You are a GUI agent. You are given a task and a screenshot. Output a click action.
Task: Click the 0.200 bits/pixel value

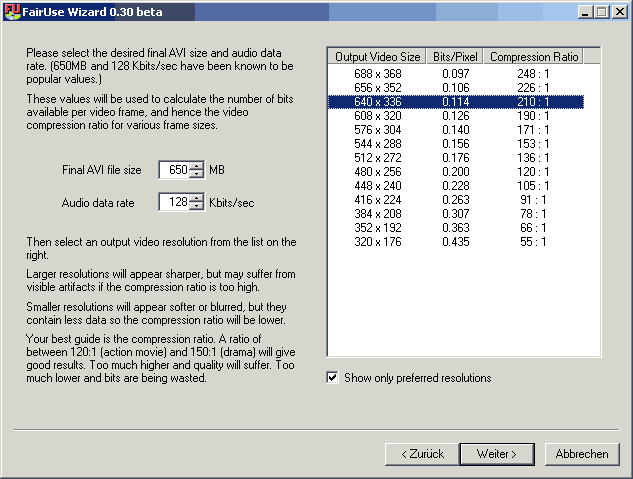click(456, 172)
